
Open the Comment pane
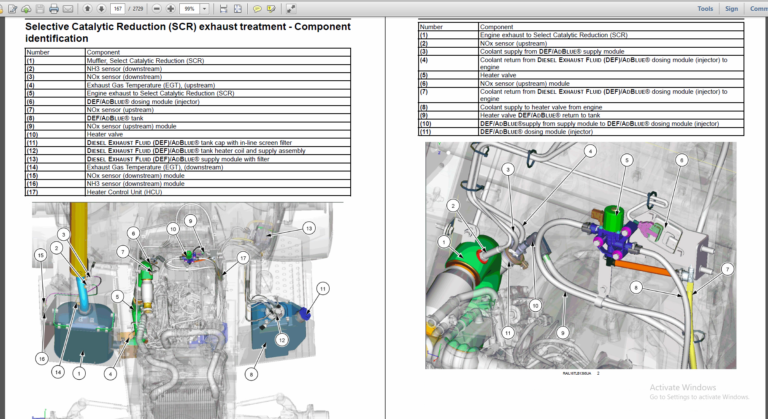(x=759, y=9)
